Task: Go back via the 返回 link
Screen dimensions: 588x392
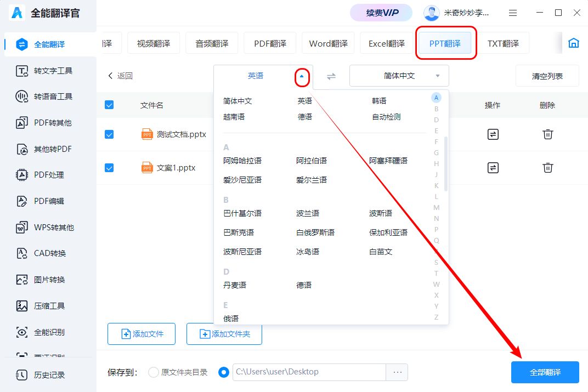Action: tap(120, 76)
